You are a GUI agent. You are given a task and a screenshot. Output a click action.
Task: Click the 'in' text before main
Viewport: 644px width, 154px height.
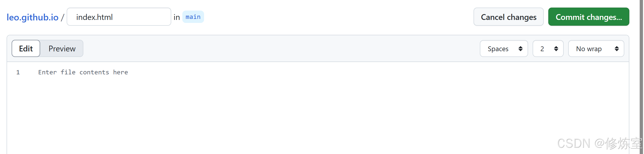pyautogui.click(x=177, y=17)
